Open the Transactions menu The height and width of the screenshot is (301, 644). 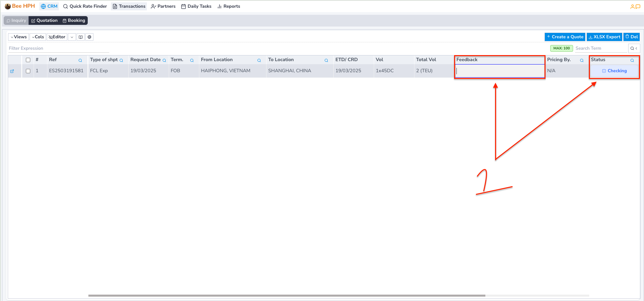tap(129, 6)
